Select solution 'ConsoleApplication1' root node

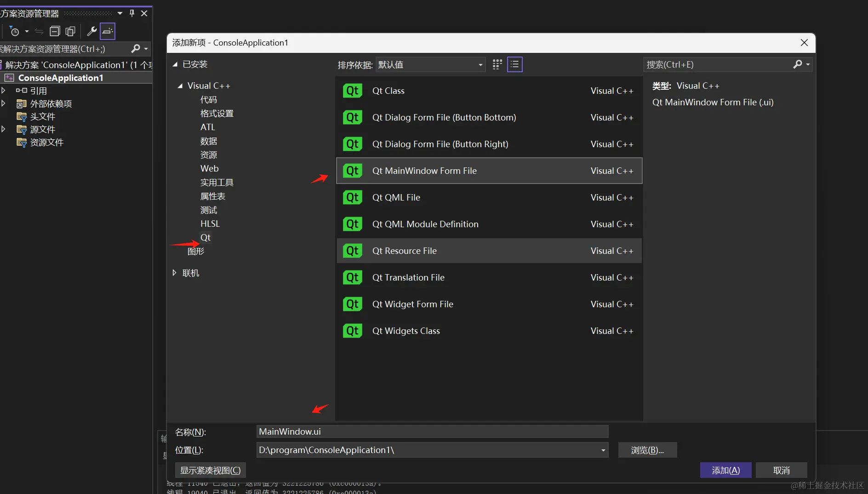pos(76,65)
